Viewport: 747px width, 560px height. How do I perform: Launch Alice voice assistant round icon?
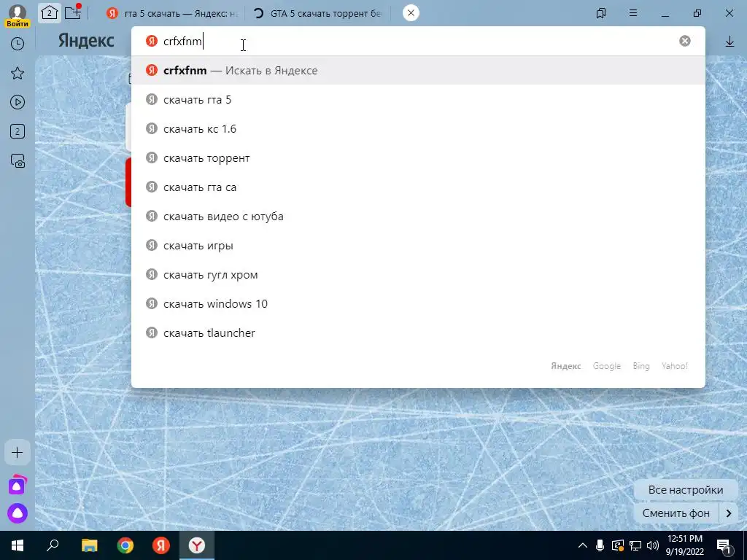18,513
